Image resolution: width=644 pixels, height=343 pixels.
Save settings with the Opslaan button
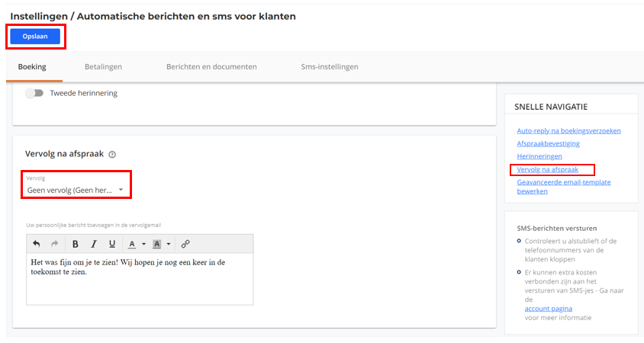tap(35, 37)
